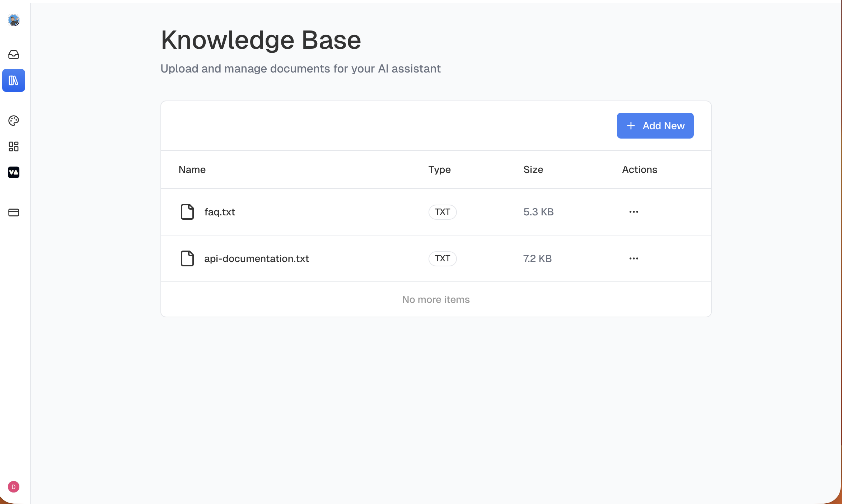This screenshot has width=842, height=504.
Task: Select the Knowledge Base library icon
Action: tap(14, 80)
